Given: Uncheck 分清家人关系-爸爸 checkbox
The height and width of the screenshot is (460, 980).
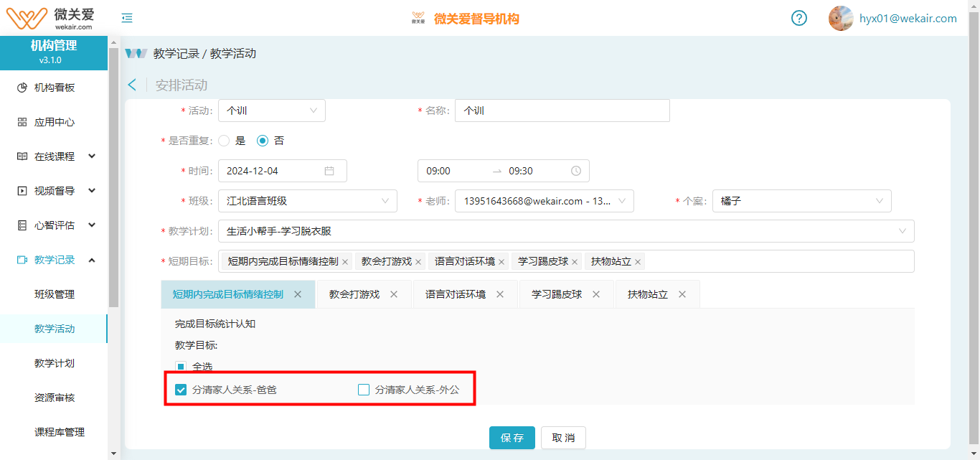Looking at the screenshot, I should pyautogui.click(x=181, y=390).
